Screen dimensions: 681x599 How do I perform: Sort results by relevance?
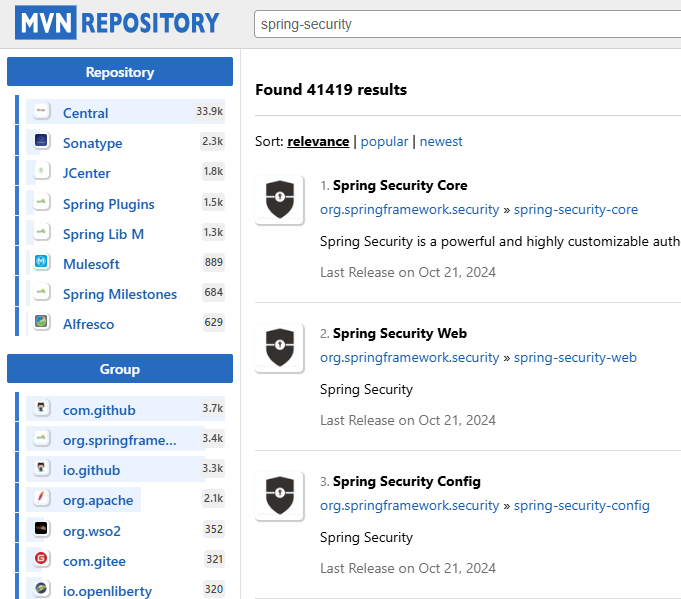click(x=318, y=141)
